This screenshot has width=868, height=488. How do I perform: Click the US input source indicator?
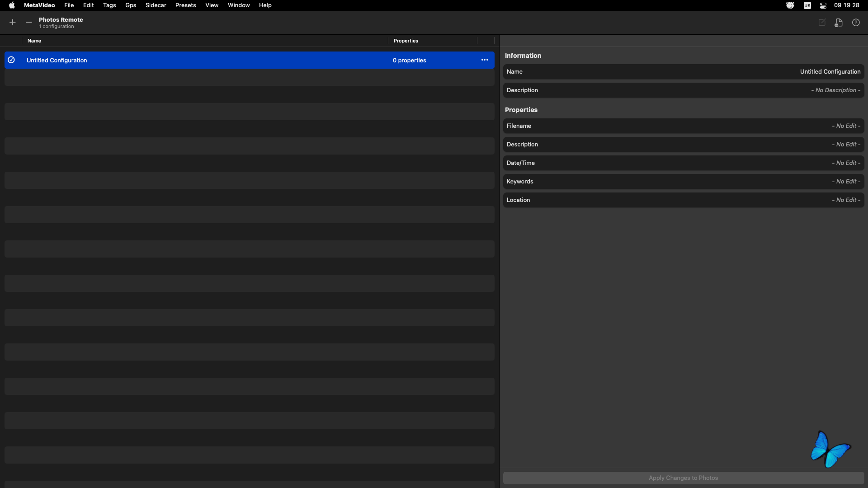pyautogui.click(x=807, y=5)
